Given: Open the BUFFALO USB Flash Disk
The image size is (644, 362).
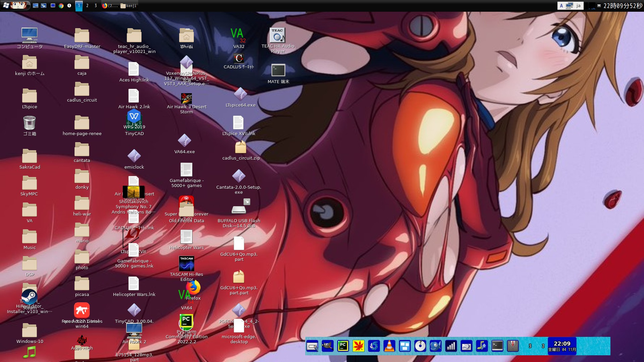Looking at the screenshot, I should pos(239,209).
